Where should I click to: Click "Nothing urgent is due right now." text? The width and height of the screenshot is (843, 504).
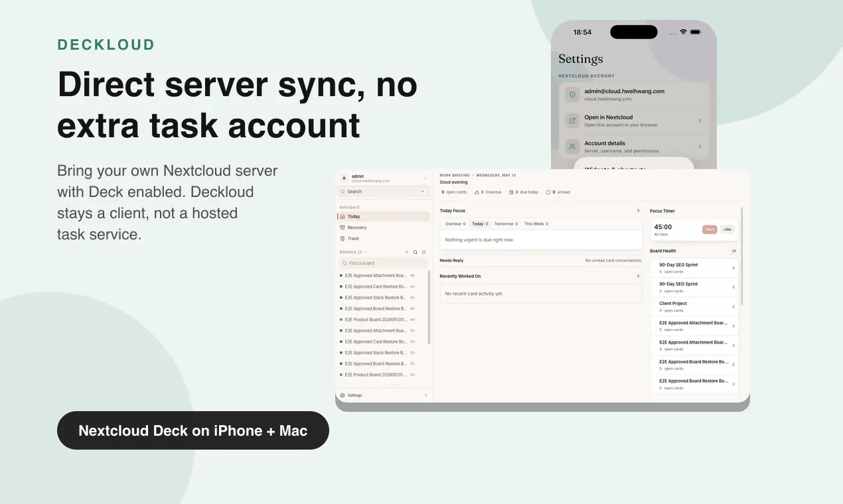point(479,240)
